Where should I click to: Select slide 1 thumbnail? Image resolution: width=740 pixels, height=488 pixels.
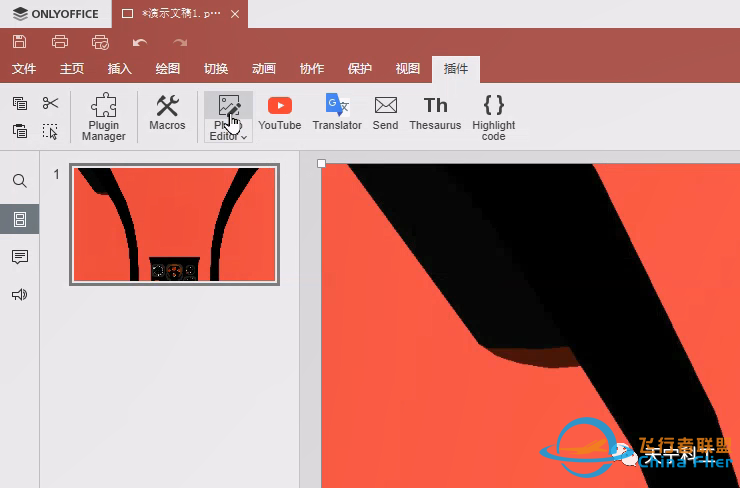174,224
